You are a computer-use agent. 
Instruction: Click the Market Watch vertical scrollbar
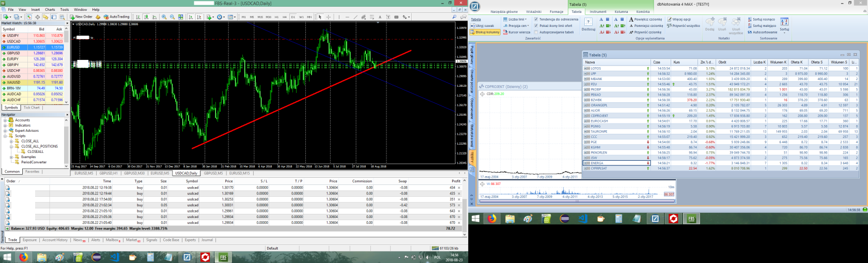66,65
